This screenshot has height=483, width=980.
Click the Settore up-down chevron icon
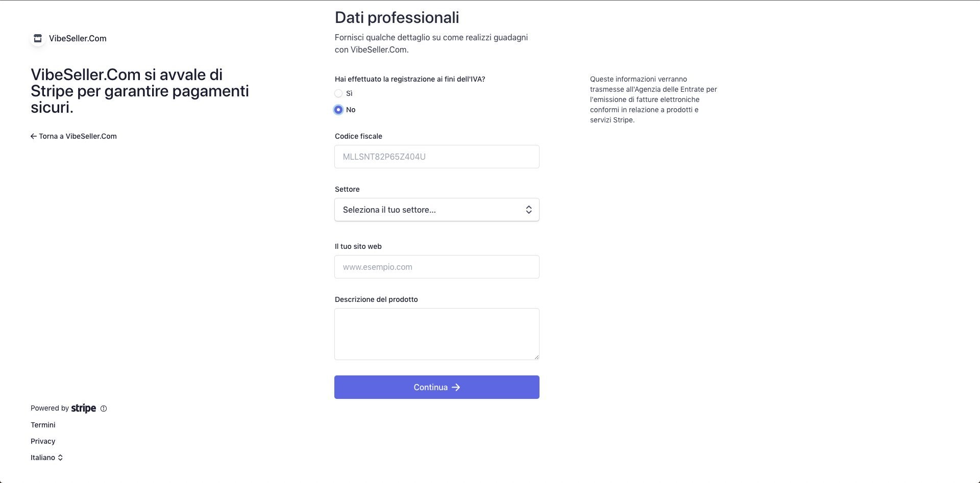pyautogui.click(x=529, y=210)
